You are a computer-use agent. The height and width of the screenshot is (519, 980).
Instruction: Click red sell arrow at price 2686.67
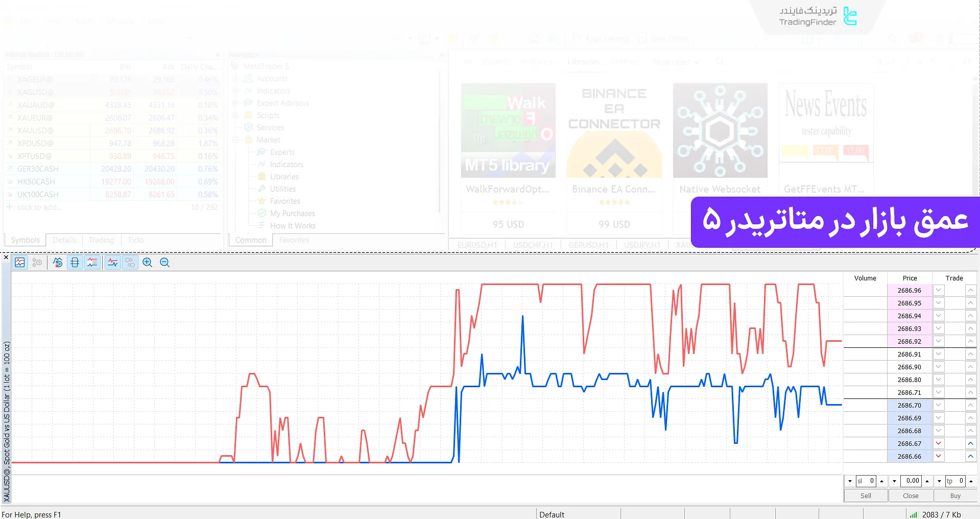(939, 443)
